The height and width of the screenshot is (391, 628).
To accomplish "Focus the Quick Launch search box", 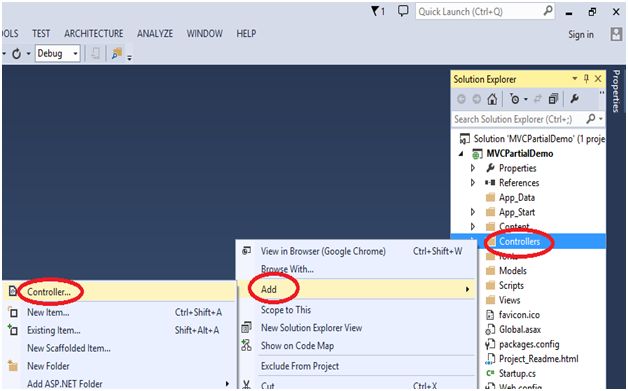I will click(x=485, y=11).
